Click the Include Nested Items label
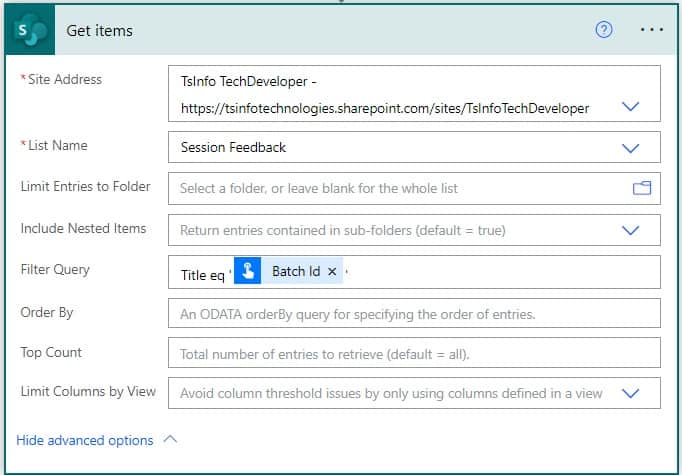The width and height of the screenshot is (682, 475). 83,228
